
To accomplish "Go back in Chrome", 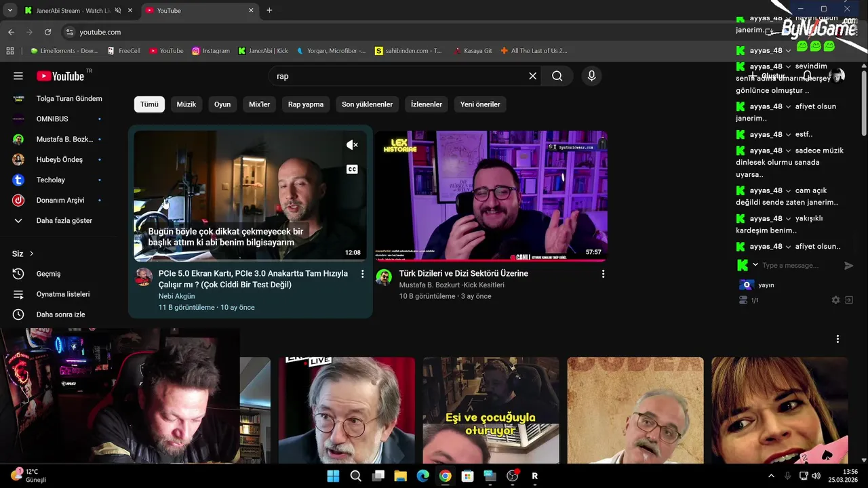I will [11, 32].
